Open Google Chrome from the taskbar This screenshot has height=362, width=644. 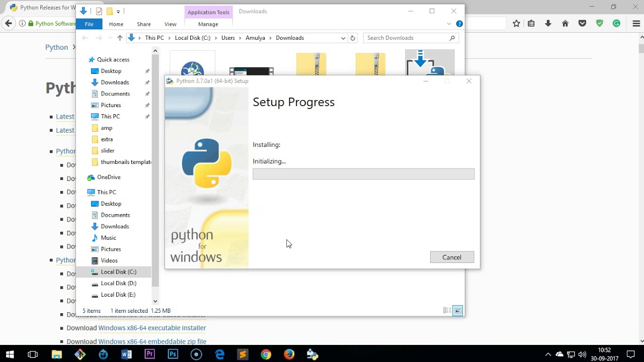pos(266,354)
